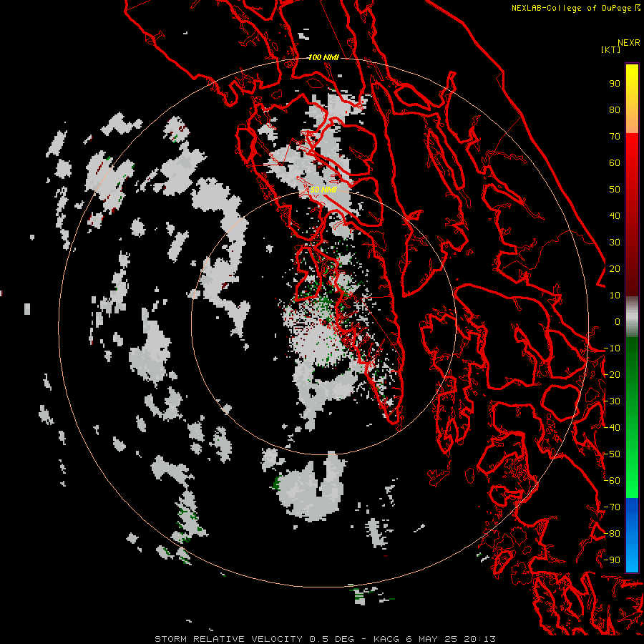Select the -70 value on the velocity scale

612,507
